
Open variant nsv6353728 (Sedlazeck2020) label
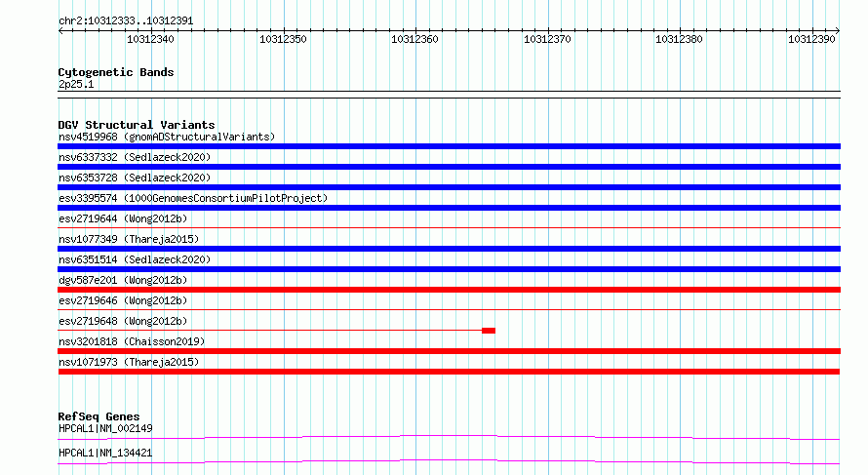click(x=135, y=178)
